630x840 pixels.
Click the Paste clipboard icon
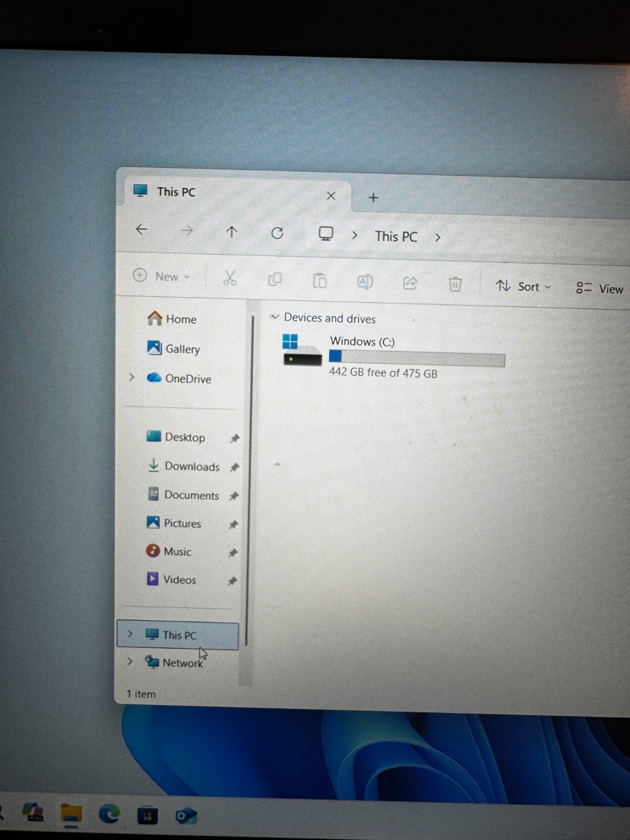(320, 281)
